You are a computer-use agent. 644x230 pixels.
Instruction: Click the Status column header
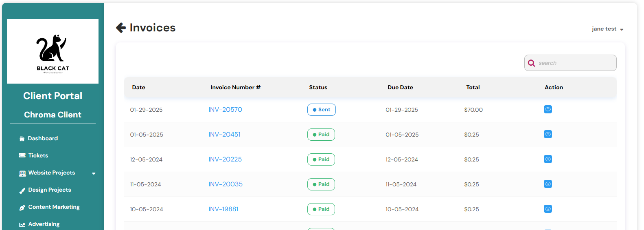[318, 88]
